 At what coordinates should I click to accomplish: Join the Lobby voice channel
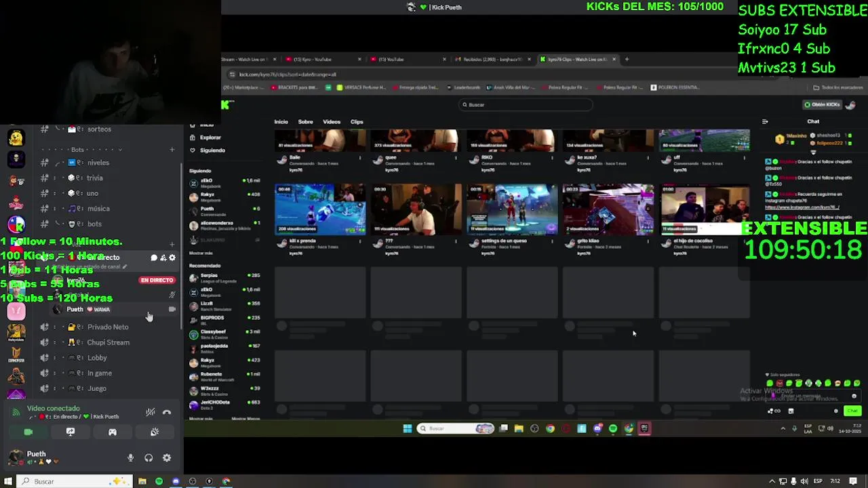(108, 358)
